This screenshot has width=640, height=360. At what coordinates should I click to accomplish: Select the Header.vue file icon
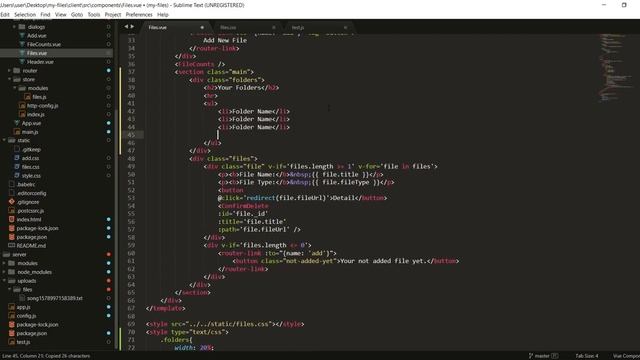[x=22, y=62]
